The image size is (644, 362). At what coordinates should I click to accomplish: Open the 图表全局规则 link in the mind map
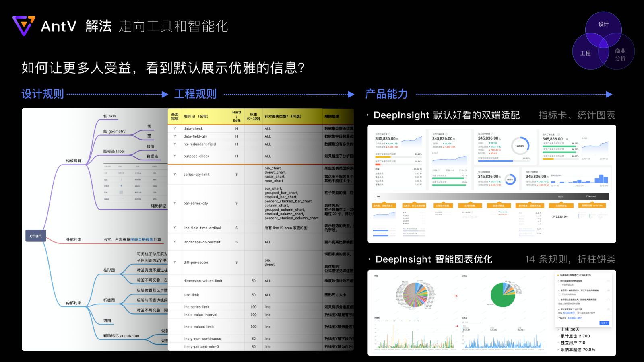pyautogui.click(x=142, y=240)
